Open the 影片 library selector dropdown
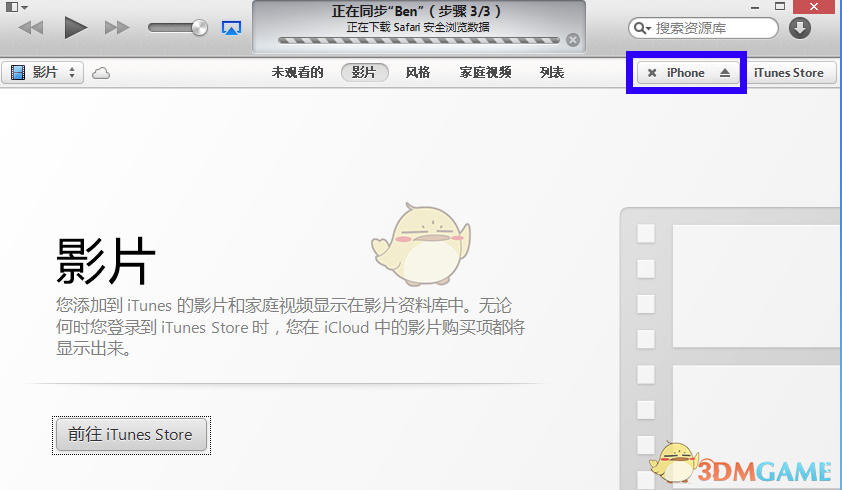842x490 pixels. [x=43, y=73]
